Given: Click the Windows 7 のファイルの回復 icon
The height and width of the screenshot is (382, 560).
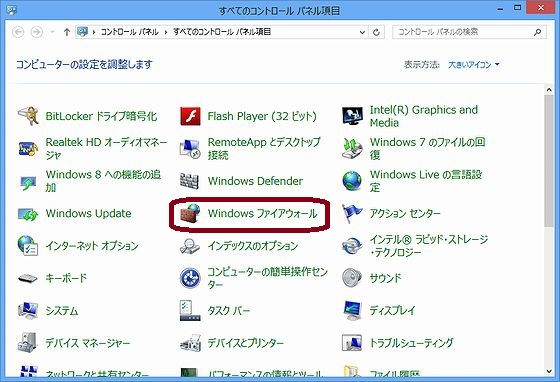Looking at the screenshot, I should coord(352,149).
